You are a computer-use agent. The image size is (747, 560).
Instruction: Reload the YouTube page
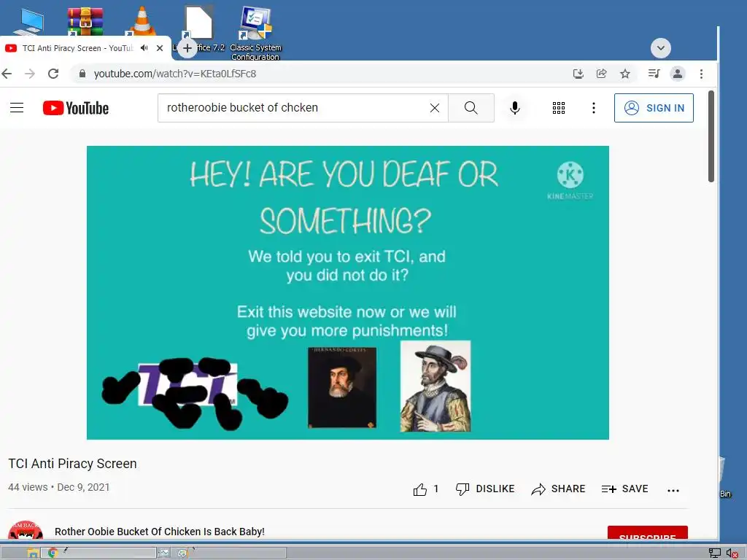[x=53, y=74]
